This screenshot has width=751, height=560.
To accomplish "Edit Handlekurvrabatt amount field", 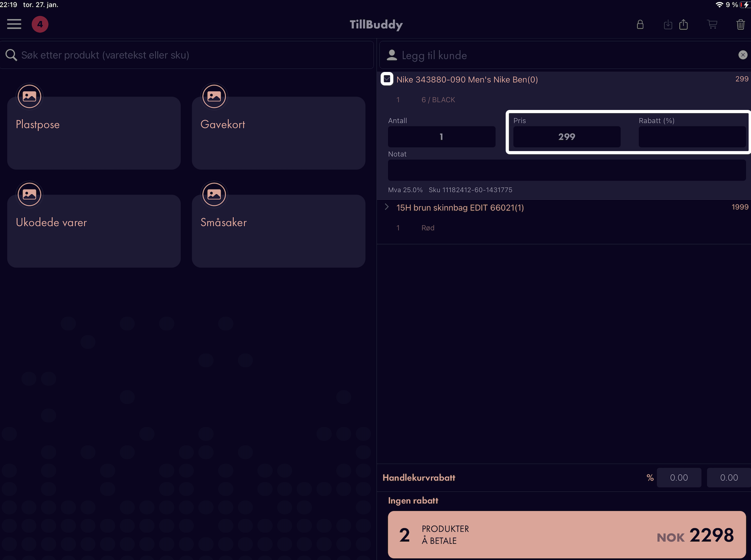I will 728,478.
